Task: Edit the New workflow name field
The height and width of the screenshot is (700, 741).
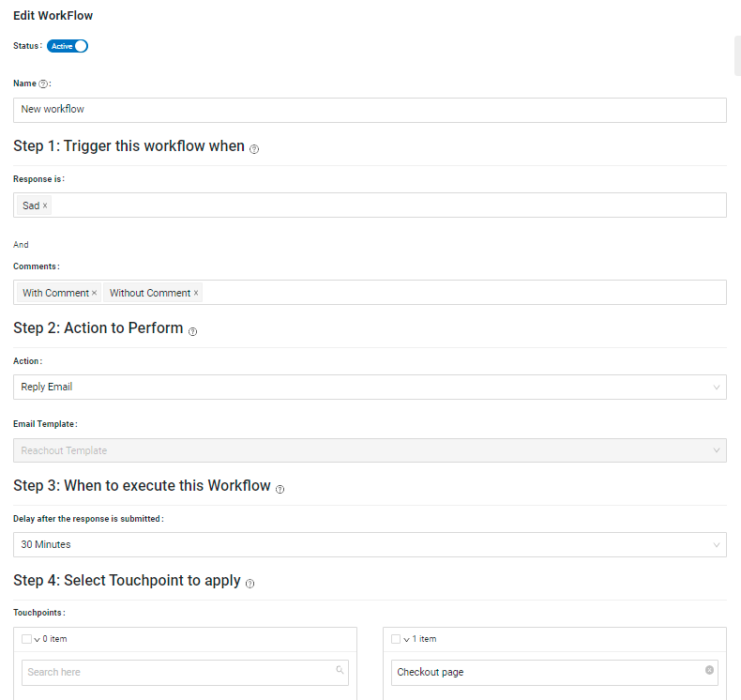Action: [370, 110]
